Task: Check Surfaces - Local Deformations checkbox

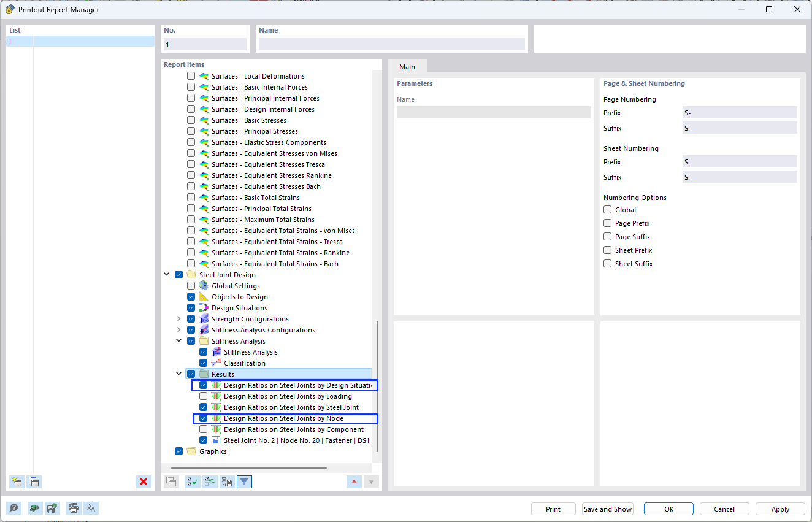Action: pos(191,76)
